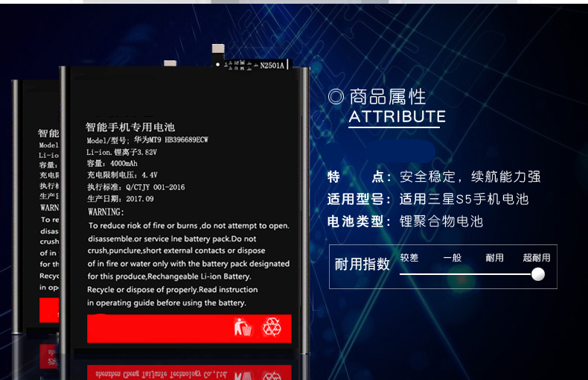
Task: Click the 较差 durability label
Action: point(409,258)
